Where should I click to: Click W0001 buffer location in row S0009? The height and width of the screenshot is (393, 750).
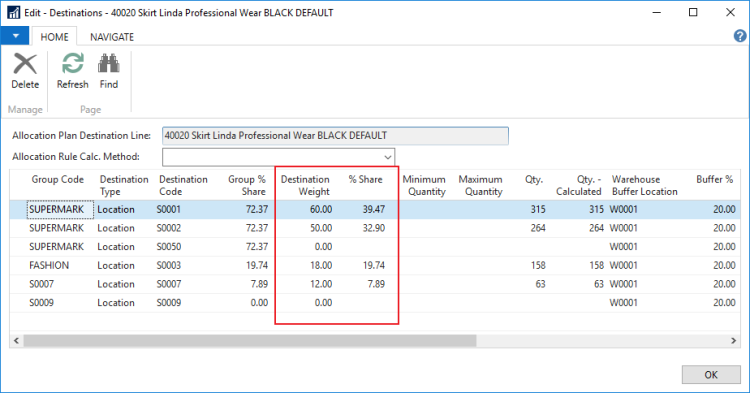click(623, 303)
